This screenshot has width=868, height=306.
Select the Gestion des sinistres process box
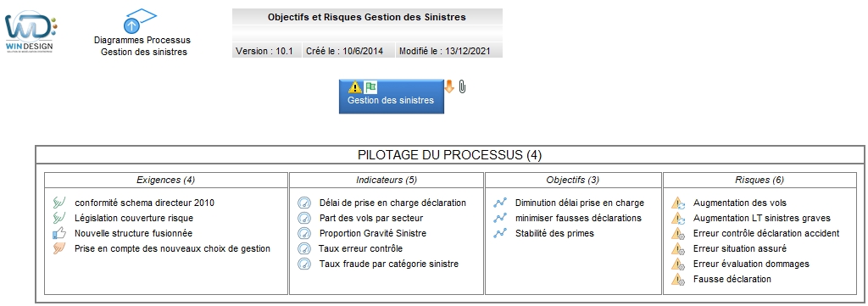pos(392,97)
